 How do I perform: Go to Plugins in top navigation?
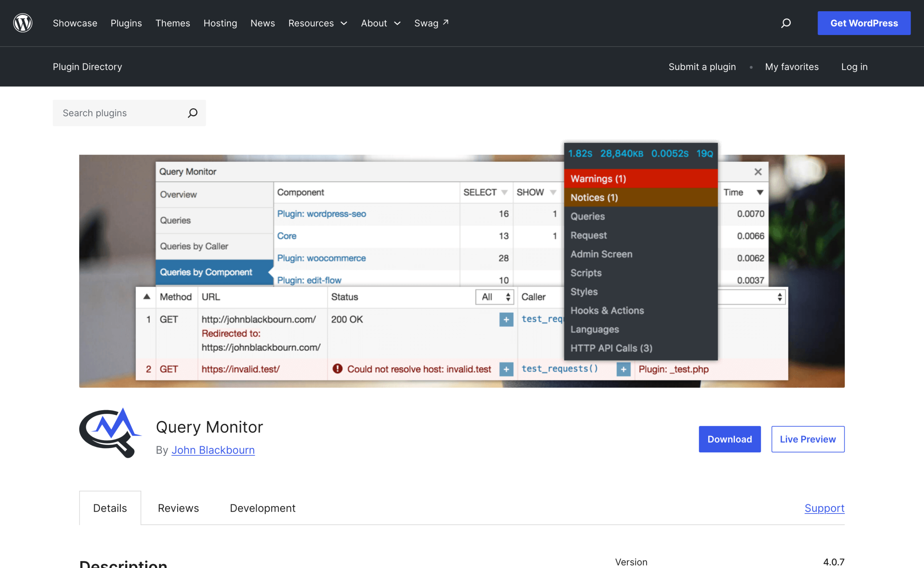[x=126, y=23]
